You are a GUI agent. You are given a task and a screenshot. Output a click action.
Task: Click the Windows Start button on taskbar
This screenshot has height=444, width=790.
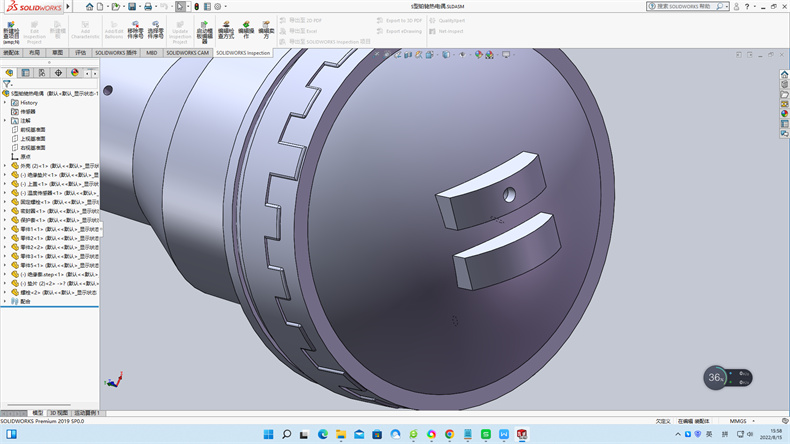267,434
